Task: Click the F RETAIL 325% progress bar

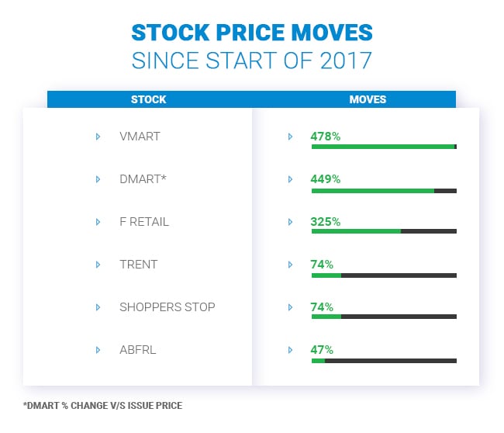Action: 383,231
